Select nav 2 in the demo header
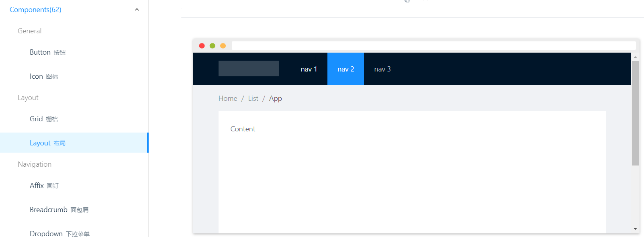 [346, 69]
